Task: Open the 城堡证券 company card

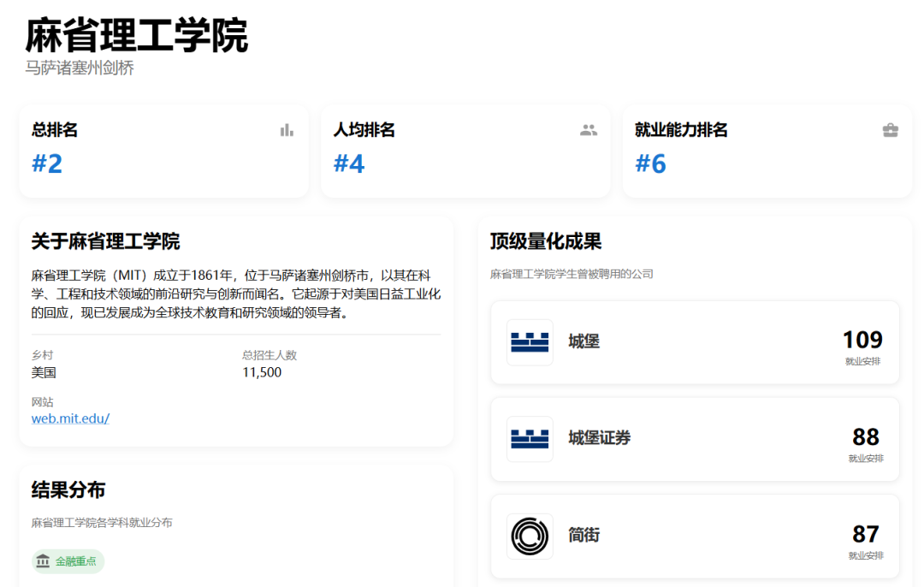Action: coord(695,439)
